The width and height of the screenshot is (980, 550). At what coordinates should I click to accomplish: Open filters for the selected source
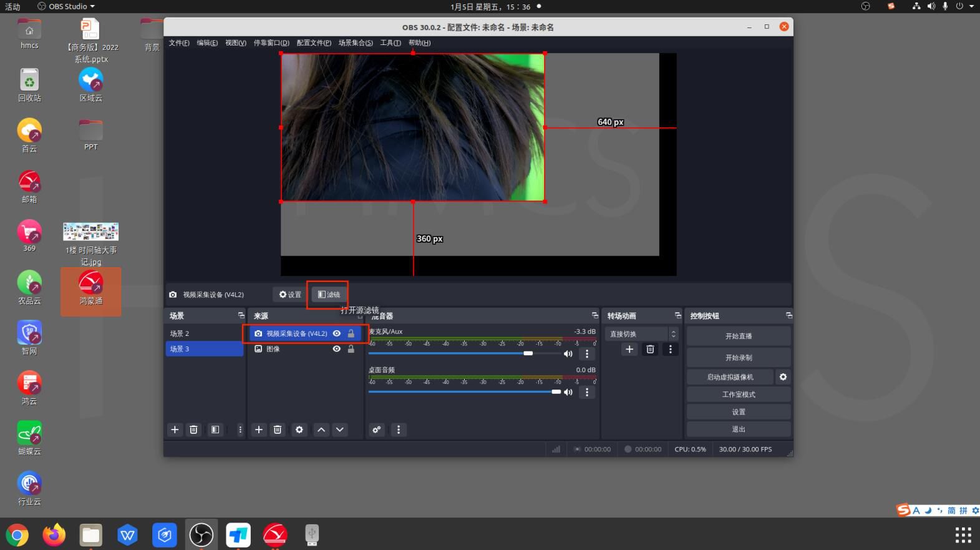point(329,295)
